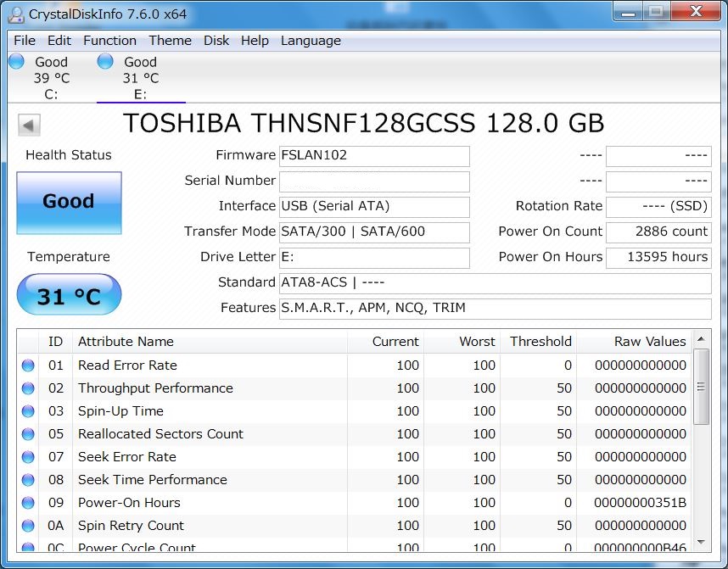Click the disk model title TOSHIBA THNSNF128GCSS
Viewport: 728px width, 569px height.
[300, 124]
